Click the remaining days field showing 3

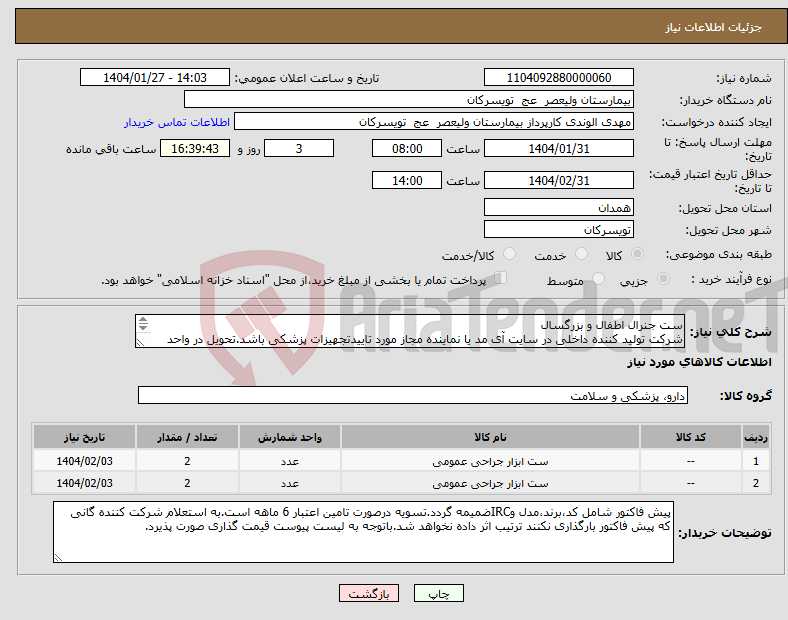tap(299, 148)
